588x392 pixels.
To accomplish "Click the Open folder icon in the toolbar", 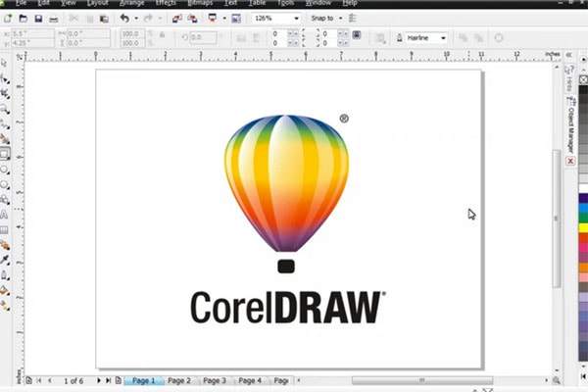I will pyautogui.click(x=24, y=18).
